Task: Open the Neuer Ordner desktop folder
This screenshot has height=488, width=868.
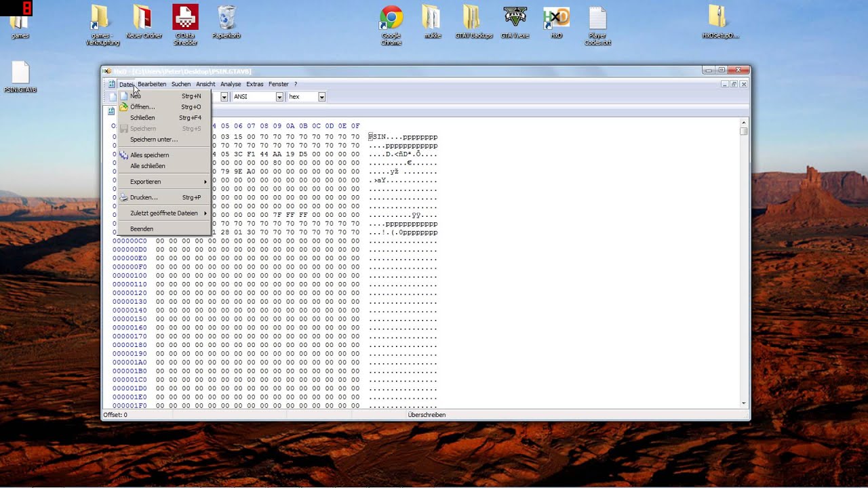Action: pos(144,22)
